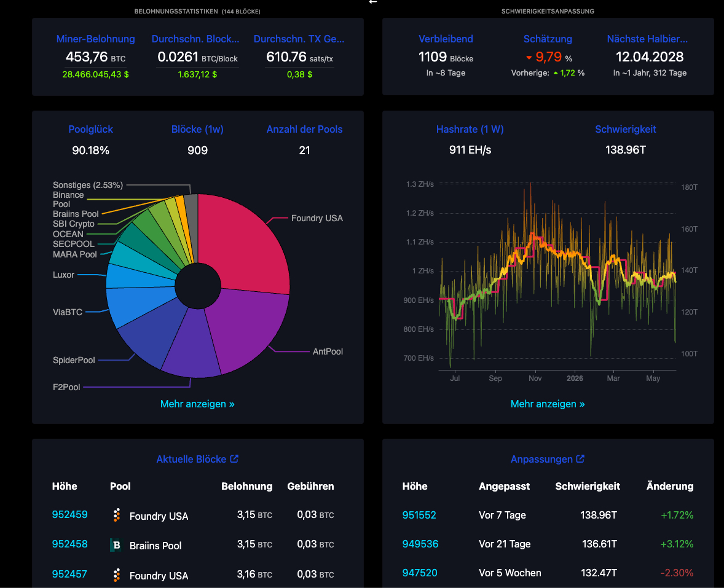The height and width of the screenshot is (588, 724).
Task: Click Schwierigkeit 138.96T value above chart
Action: pos(625,150)
